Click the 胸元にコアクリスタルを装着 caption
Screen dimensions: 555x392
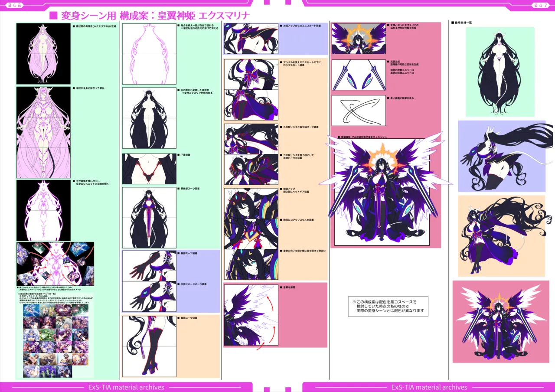(x=297, y=220)
